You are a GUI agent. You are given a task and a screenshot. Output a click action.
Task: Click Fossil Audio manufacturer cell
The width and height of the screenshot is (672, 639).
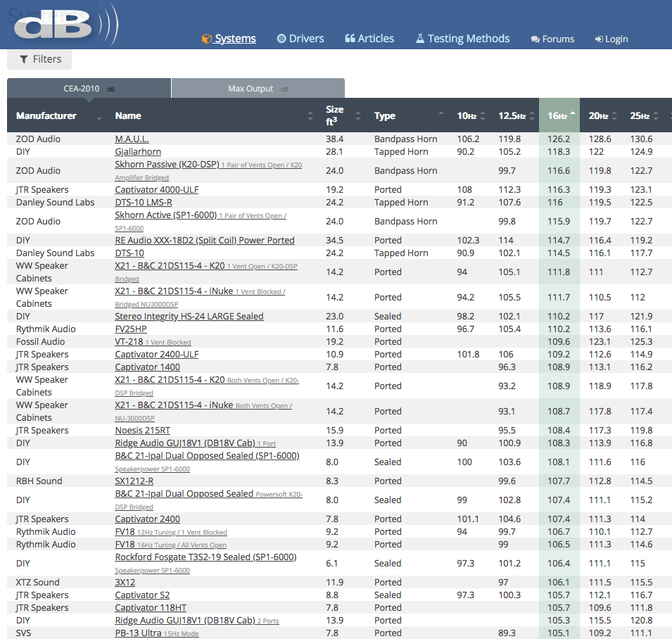click(x=40, y=341)
